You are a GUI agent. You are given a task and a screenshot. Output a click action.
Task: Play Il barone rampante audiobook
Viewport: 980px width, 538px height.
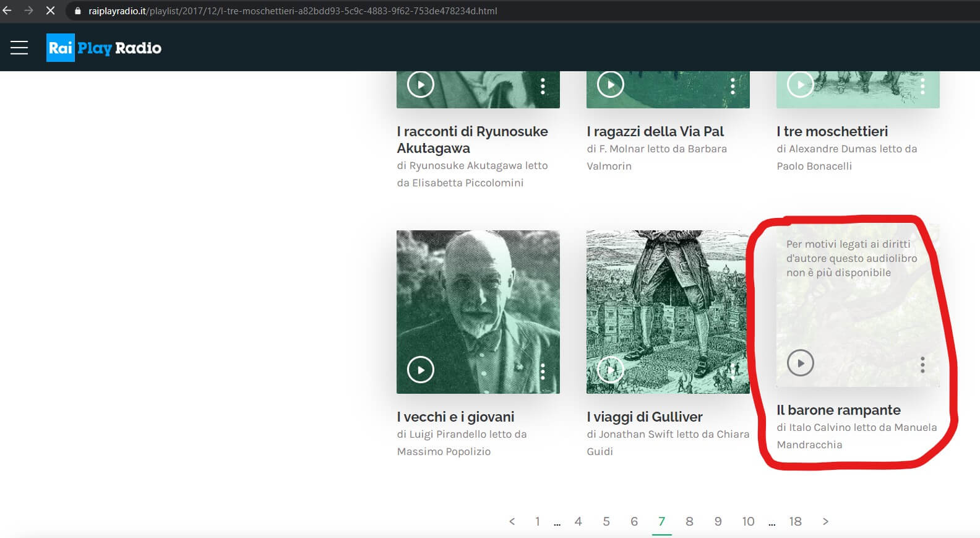(801, 363)
